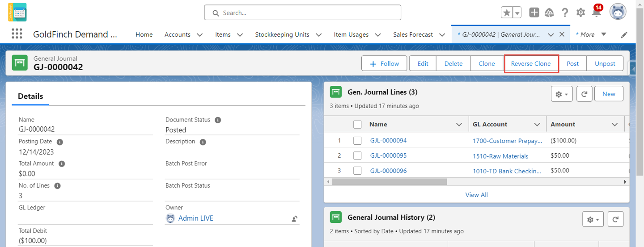This screenshot has height=247, width=644.
Task: Open the Favorites star icon
Action: 507,13
